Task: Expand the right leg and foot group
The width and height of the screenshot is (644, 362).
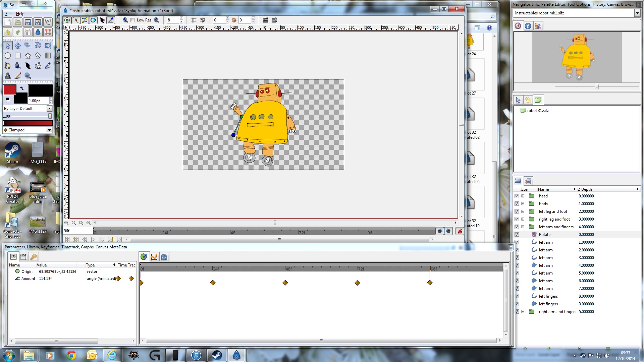Action: [523, 219]
